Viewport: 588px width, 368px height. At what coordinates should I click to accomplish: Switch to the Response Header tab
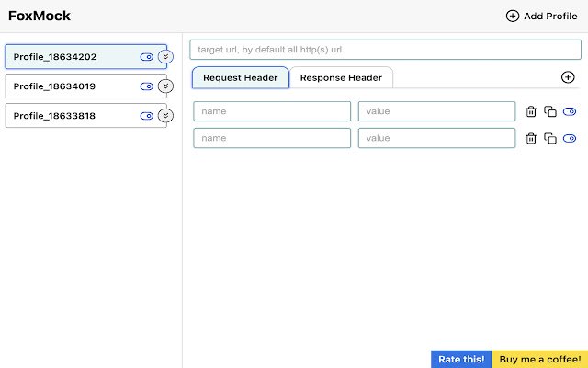pos(341,77)
